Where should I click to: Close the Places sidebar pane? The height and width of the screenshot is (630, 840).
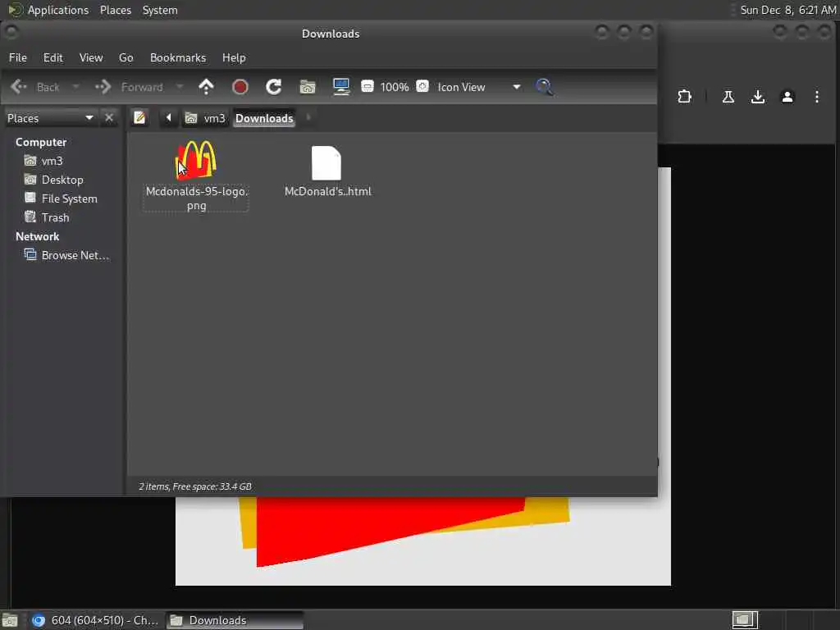[x=109, y=117]
